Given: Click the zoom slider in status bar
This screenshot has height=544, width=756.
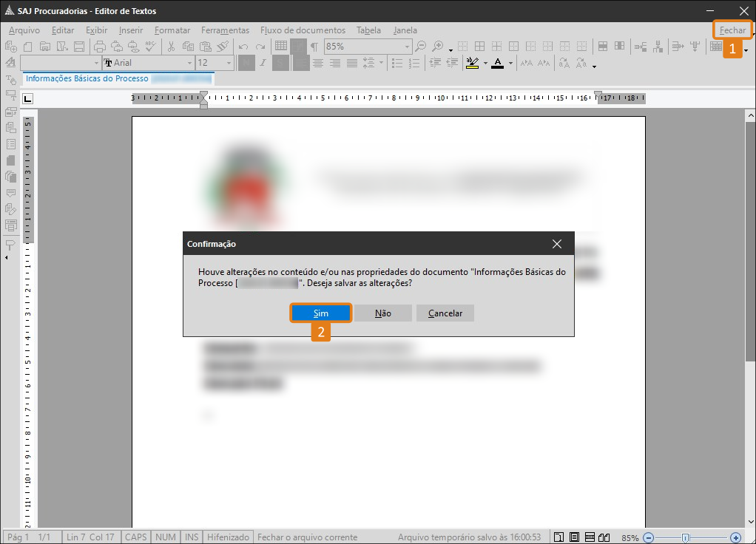Looking at the screenshot, I should click(x=686, y=537).
